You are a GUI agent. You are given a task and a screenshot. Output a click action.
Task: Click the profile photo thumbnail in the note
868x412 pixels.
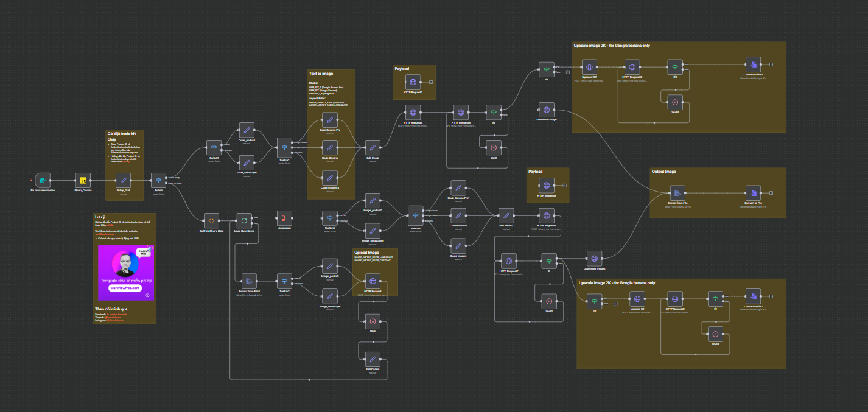(125, 264)
